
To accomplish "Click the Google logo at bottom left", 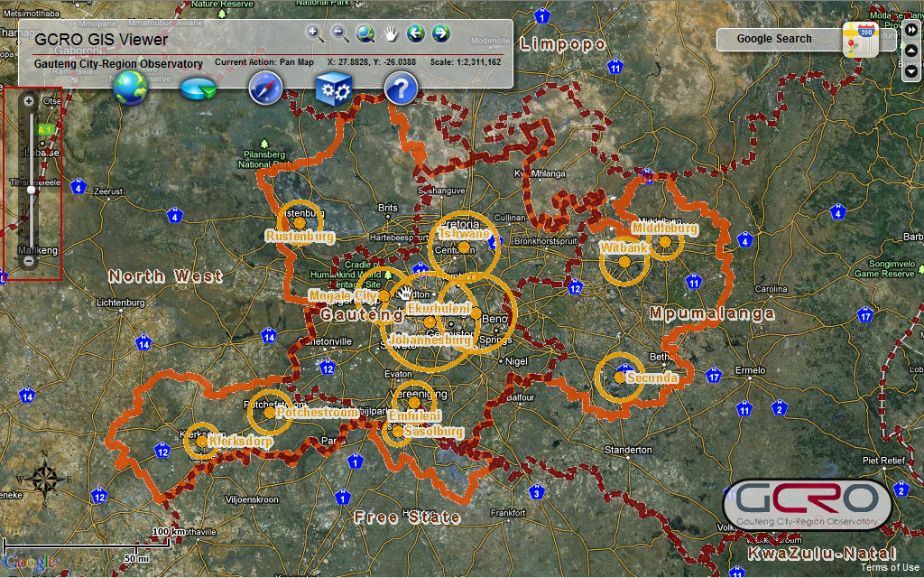I will 30,563.
